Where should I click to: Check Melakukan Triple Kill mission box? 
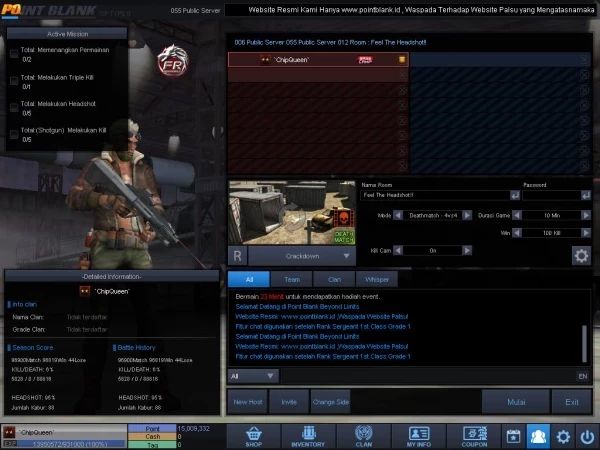coord(14,80)
